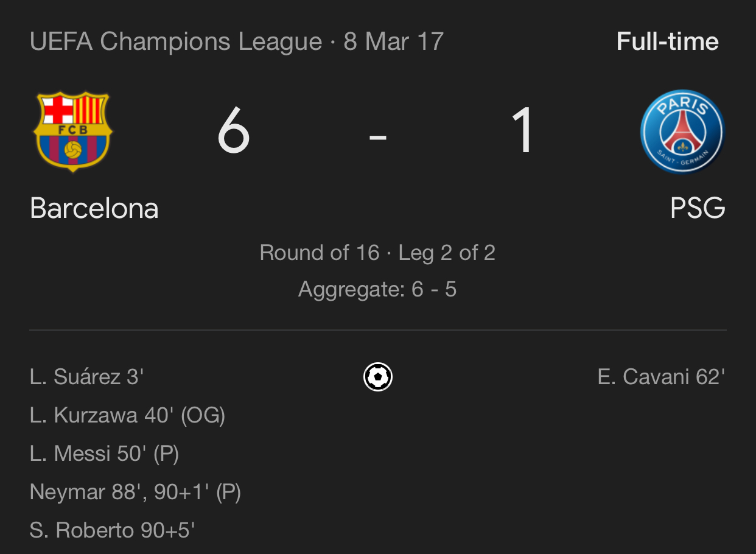The image size is (756, 554).
Task: Select L. Messi 50' penalty entry
Action: tap(104, 454)
